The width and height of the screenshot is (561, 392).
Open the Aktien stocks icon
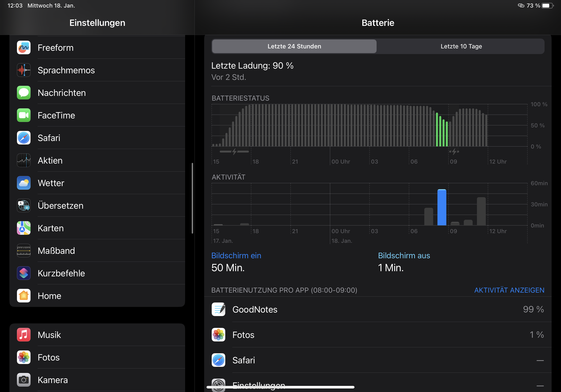pyautogui.click(x=24, y=161)
